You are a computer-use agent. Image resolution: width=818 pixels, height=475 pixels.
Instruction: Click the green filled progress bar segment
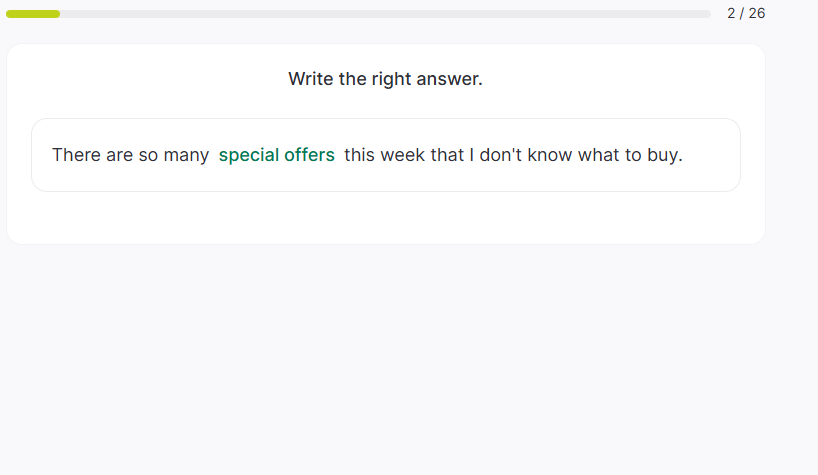click(33, 14)
